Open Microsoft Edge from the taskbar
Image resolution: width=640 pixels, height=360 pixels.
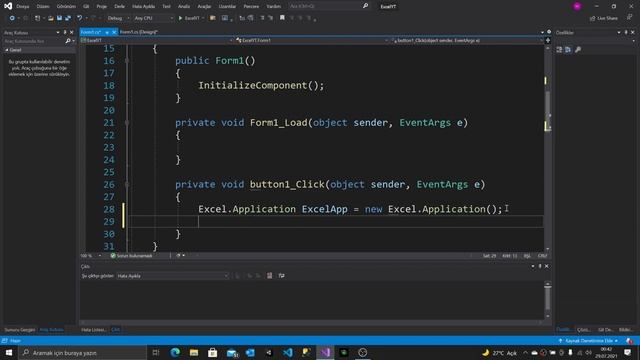click(x=175, y=353)
